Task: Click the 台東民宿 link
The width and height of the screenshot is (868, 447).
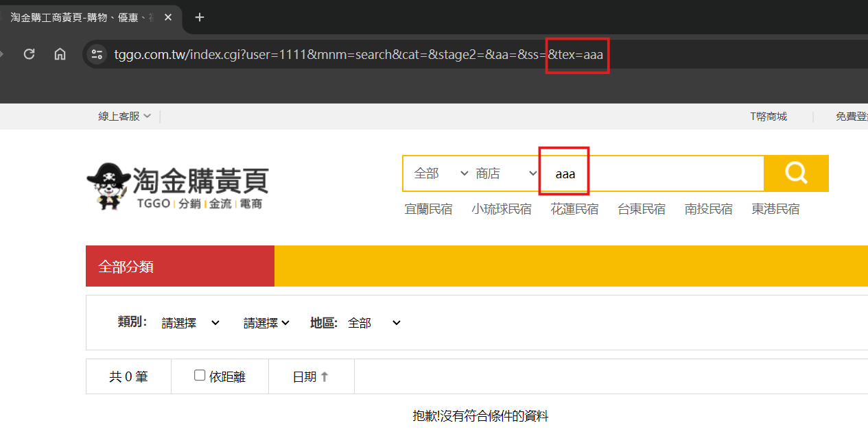Action: click(642, 209)
